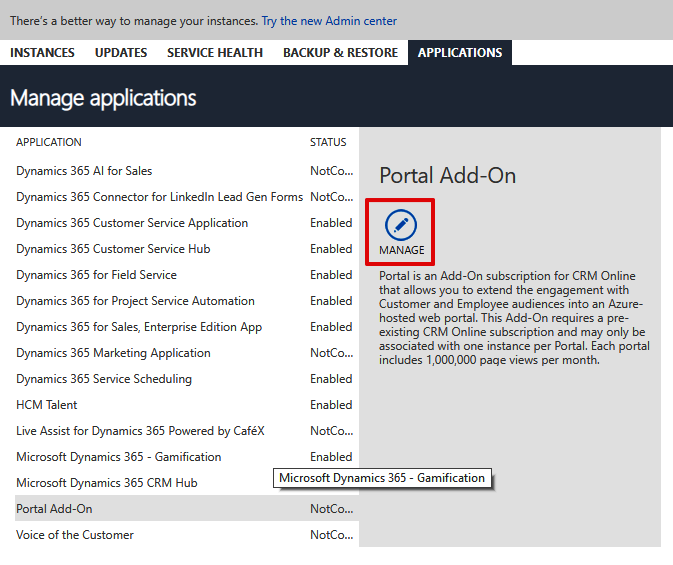Click the Portal Add-On heading in details pane

pos(447,175)
